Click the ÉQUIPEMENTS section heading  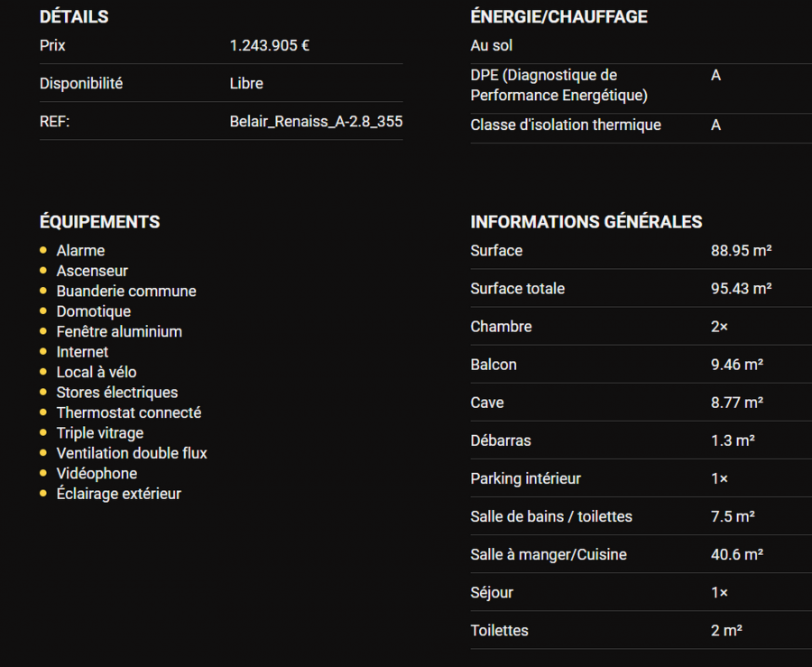click(99, 221)
